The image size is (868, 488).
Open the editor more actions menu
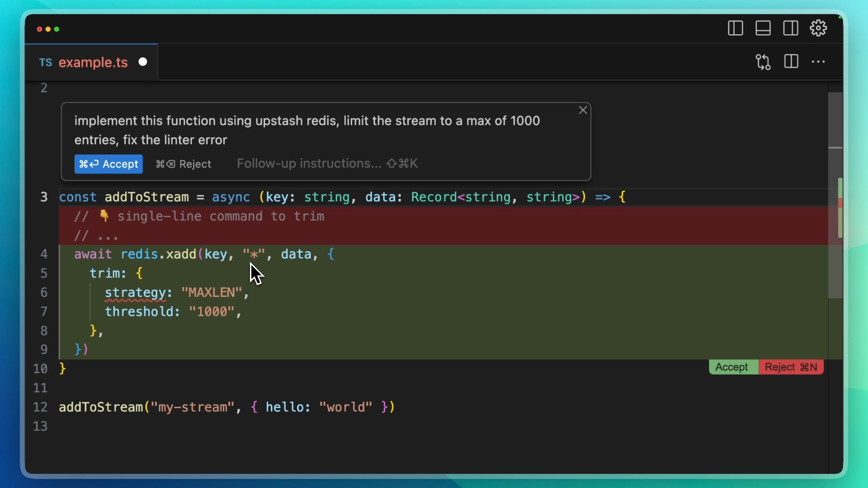818,62
